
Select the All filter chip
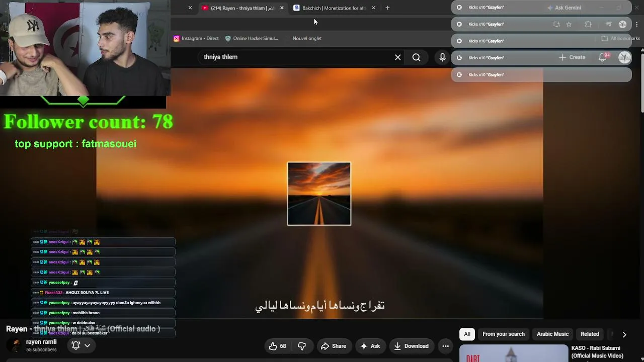pyautogui.click(x=467, y=334)
